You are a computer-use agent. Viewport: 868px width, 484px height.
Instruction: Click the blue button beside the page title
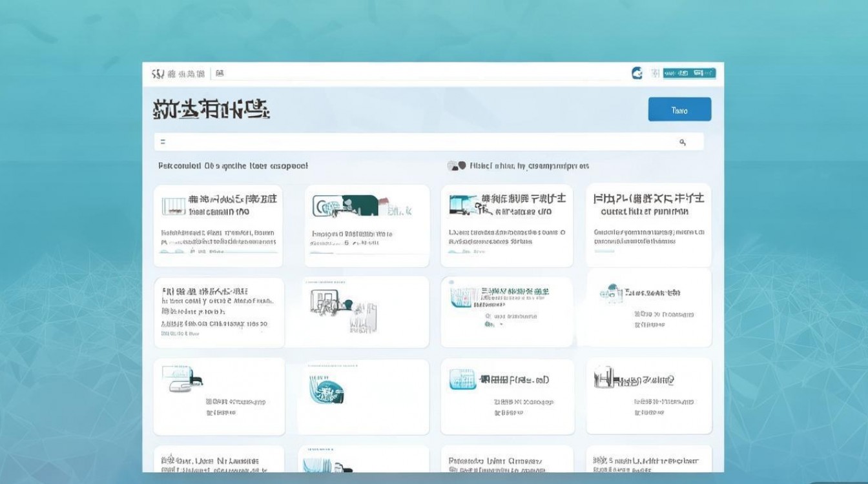679,110
